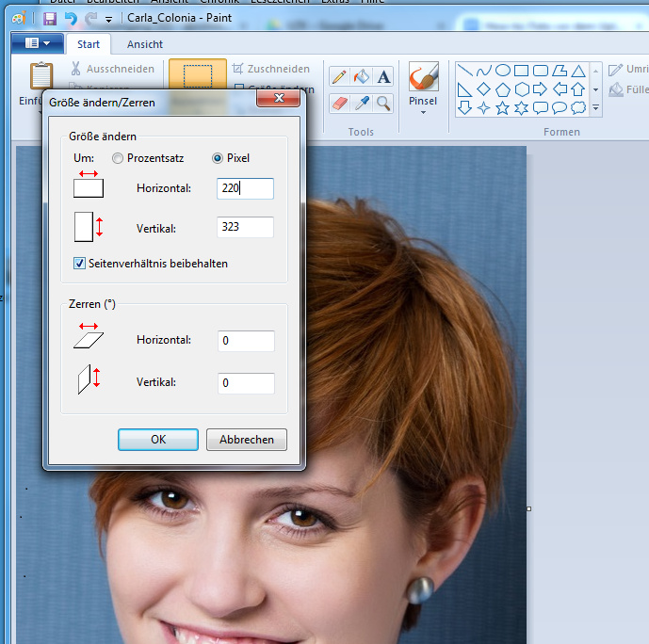Select the Triangle shape

tap(578, 71)
